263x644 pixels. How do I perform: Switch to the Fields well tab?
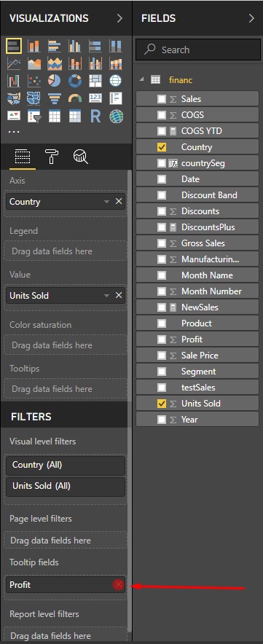coord(22,157)
